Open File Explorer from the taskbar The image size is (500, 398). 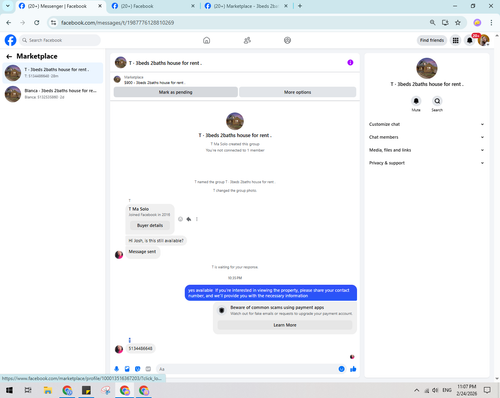48,390
